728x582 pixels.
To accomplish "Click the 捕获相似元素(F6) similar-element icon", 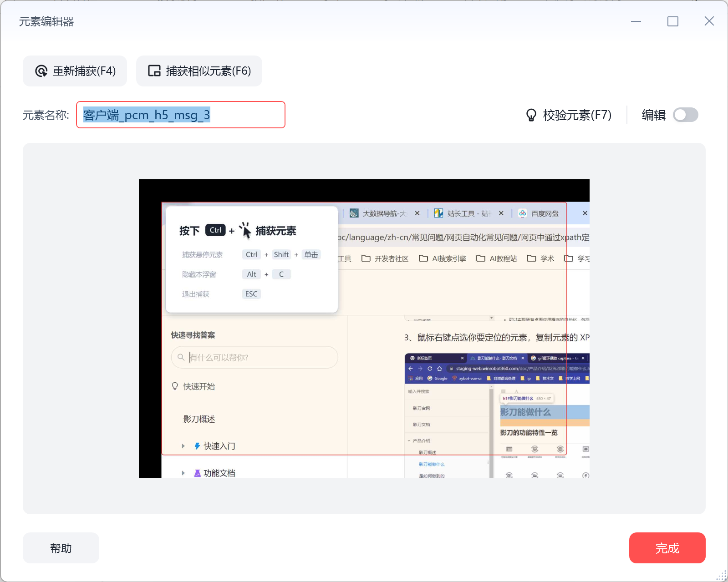I will pos(154,71).
